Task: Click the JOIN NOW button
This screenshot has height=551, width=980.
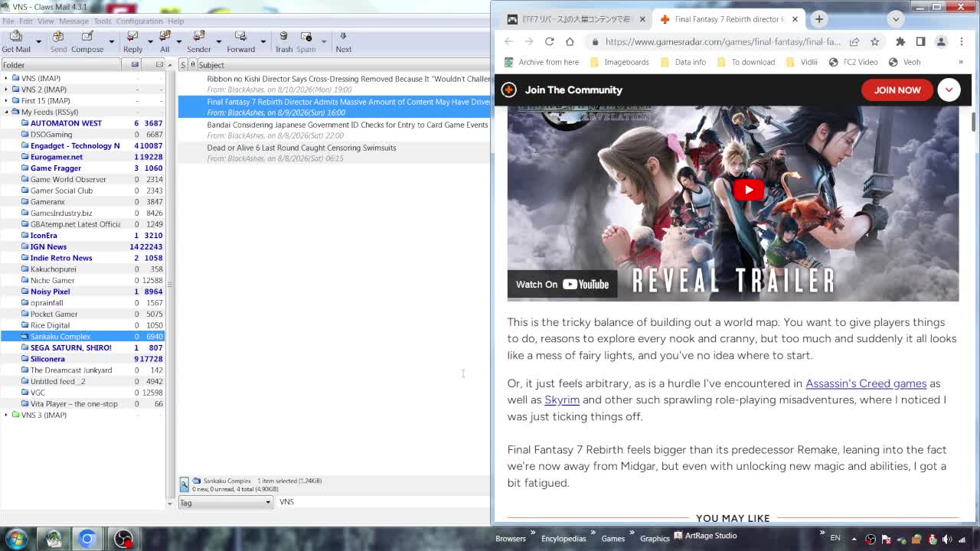Action: coord(897,90)
